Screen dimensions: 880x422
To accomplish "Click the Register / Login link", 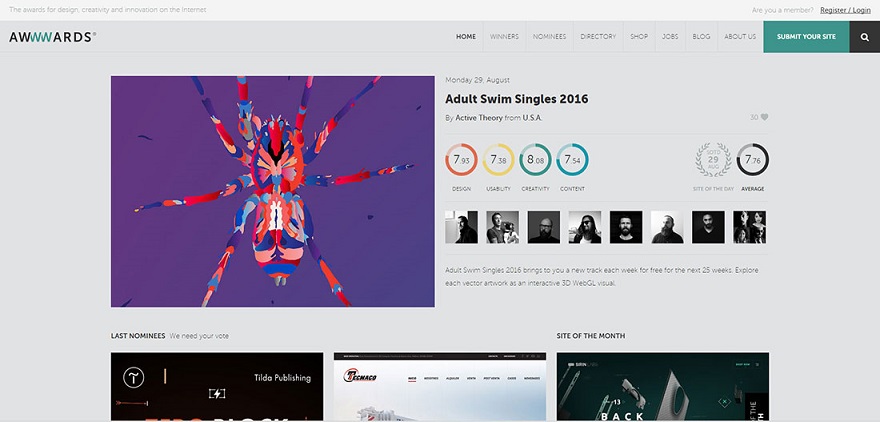I will point(845,10).
